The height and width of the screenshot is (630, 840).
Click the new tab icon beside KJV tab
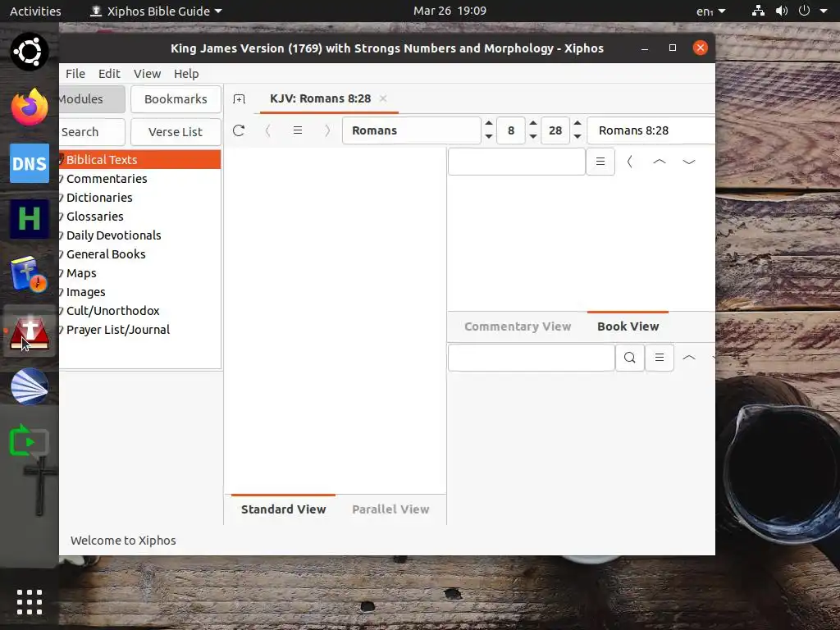pos(239,99)
